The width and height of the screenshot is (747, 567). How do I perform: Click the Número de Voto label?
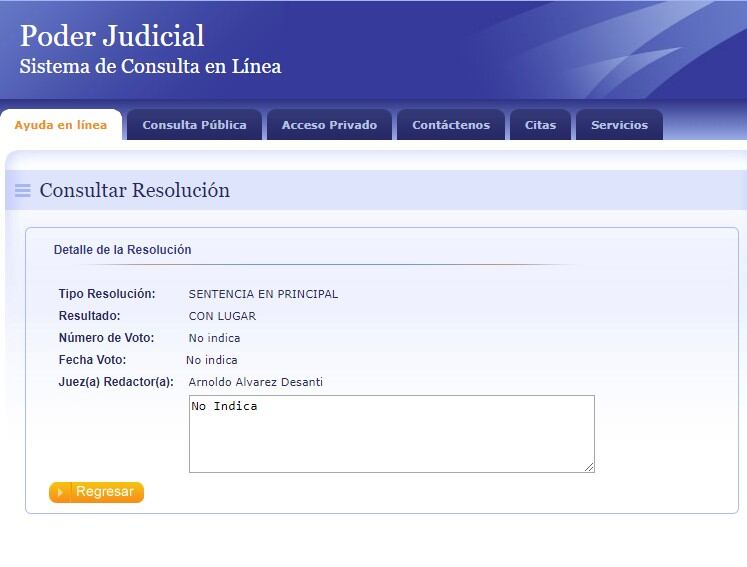[x=106, y=338]
